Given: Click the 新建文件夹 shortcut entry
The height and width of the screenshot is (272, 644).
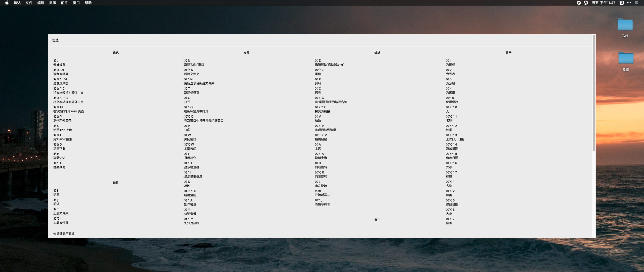Looking at the screenshot, I should pyautogui.click(x=191, y=74).
